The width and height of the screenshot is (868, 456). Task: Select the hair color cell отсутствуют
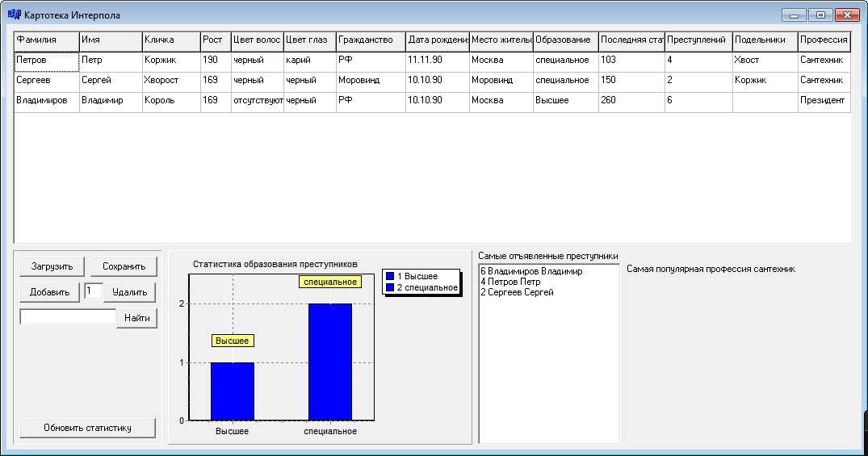click(x=258, y=102)
